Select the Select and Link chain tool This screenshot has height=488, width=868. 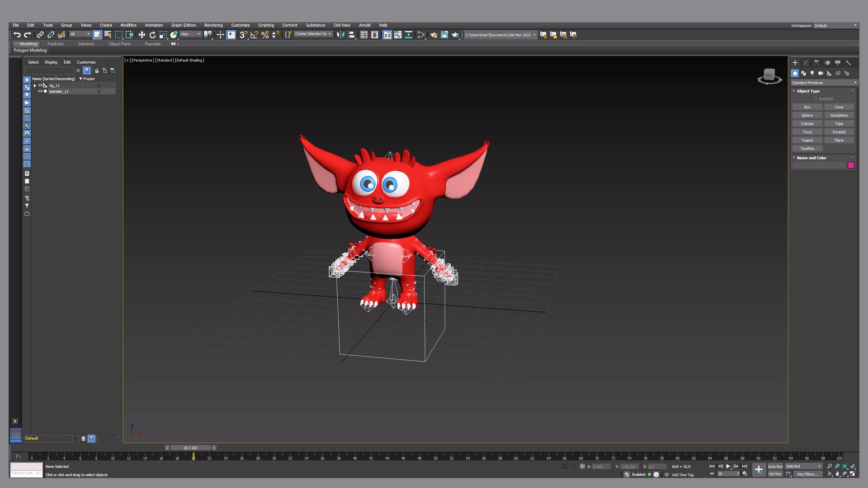pyautogui.click(x=40, y=35)
